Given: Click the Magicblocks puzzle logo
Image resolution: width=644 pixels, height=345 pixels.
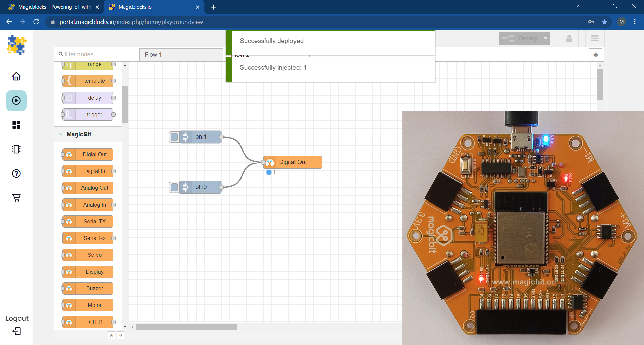Looking at the screenshot, I should click(16, 45).
